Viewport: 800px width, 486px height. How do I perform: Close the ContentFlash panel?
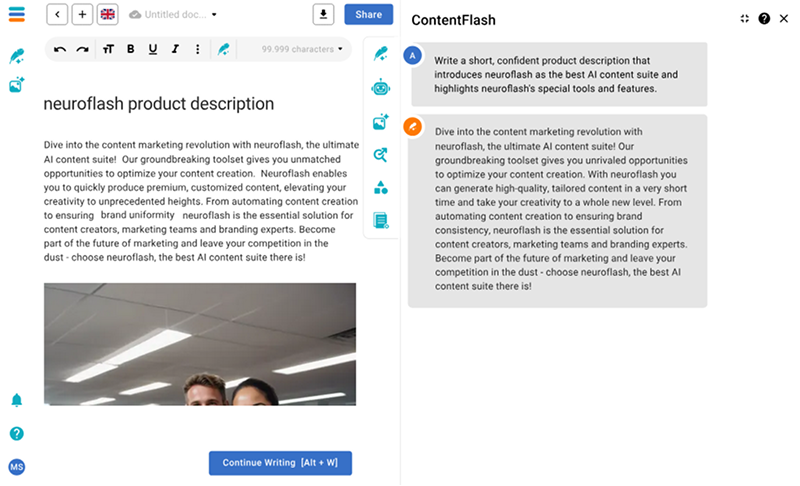(x=784, y=19)
